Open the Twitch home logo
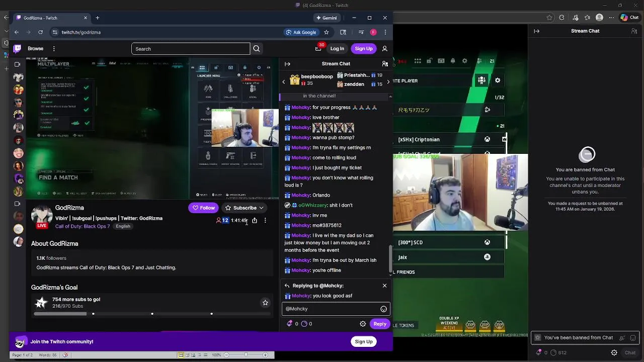This screenshot has height=362, width=644. click(x=18, y=49)
